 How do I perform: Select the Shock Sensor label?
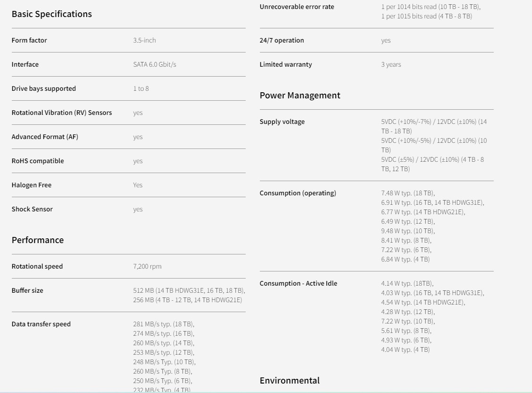(32, 209)
